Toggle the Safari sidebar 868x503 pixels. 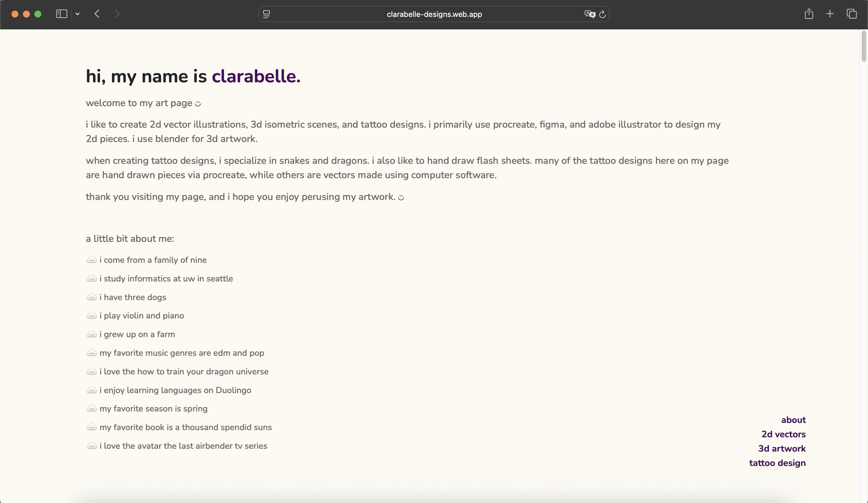[62, 14]
